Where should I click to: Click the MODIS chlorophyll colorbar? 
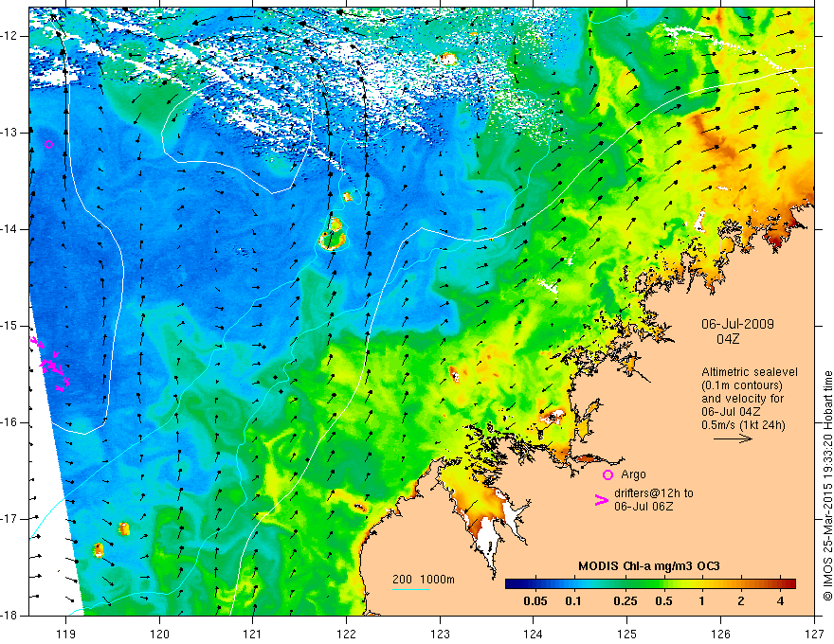point(650,583)
